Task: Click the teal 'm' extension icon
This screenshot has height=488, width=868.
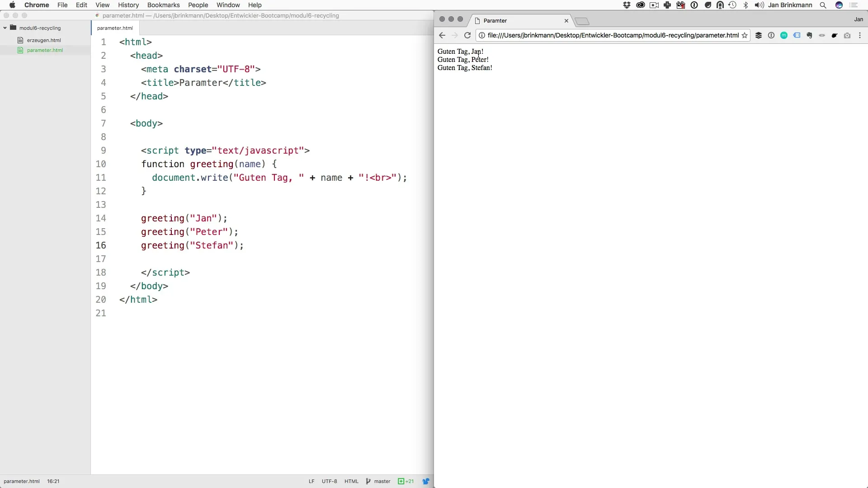Action: (784, 35)
